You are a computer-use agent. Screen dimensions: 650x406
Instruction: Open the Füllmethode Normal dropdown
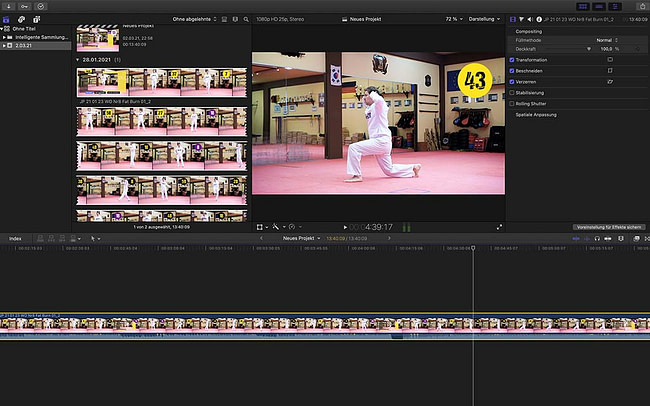point(607,40)
